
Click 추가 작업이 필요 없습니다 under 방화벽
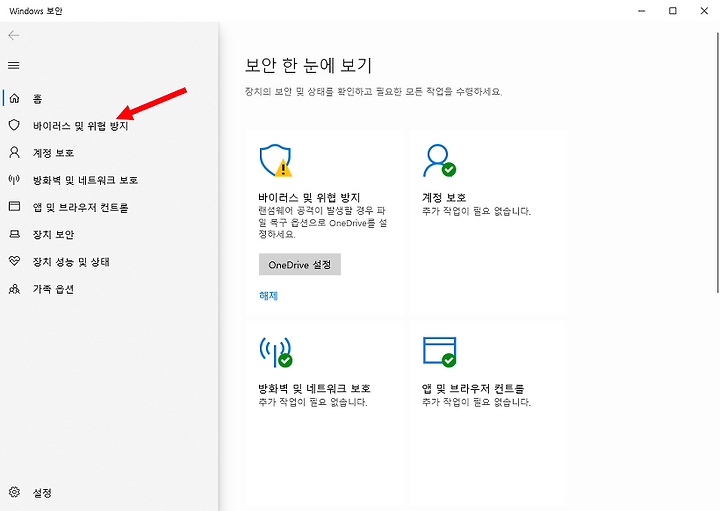point(313,402)
